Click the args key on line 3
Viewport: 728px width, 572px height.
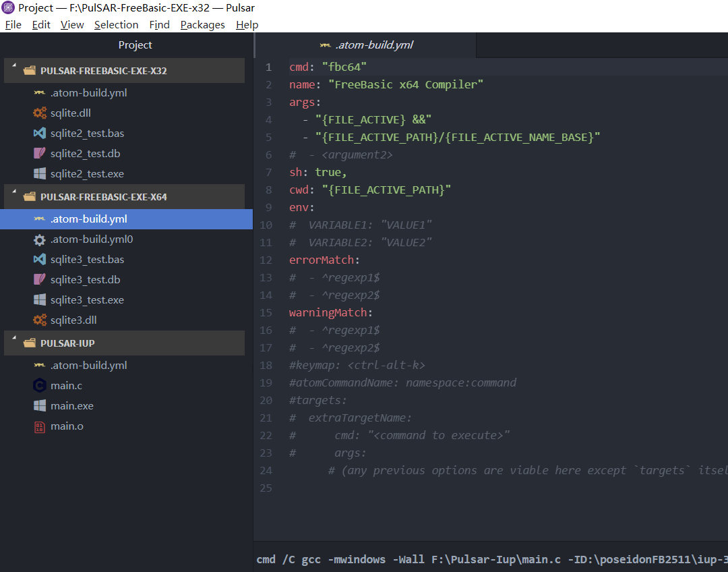pos(302,103)
